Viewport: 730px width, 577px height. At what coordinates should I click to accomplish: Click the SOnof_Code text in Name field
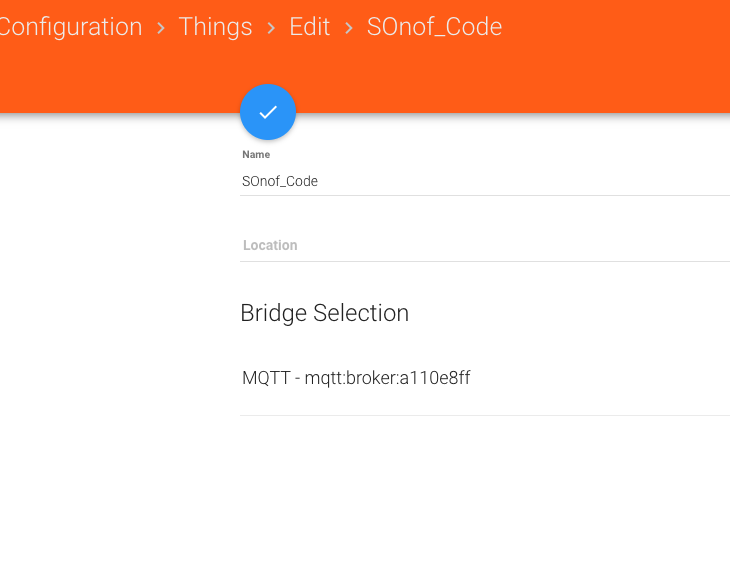coord(280,181)
